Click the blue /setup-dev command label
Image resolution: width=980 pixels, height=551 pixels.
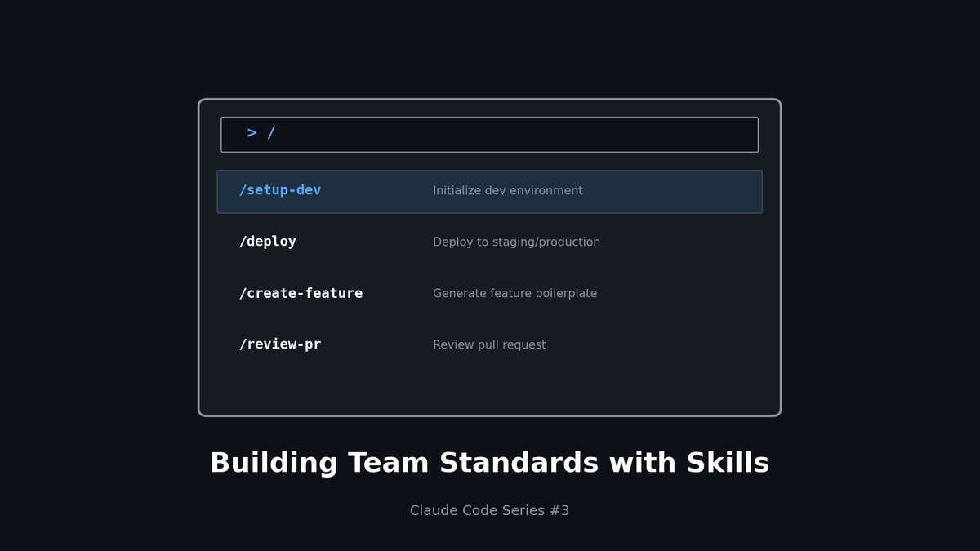[281, 190]
